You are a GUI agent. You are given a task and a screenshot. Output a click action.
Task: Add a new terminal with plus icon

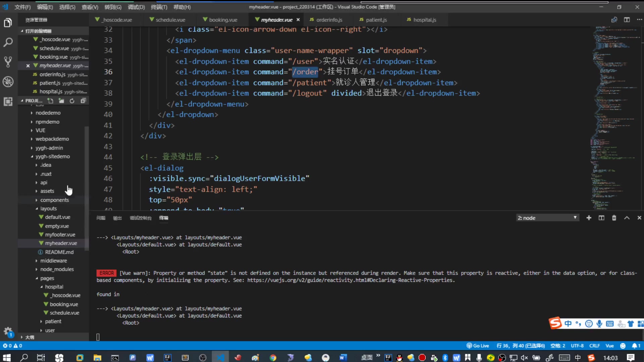[589, 218]
